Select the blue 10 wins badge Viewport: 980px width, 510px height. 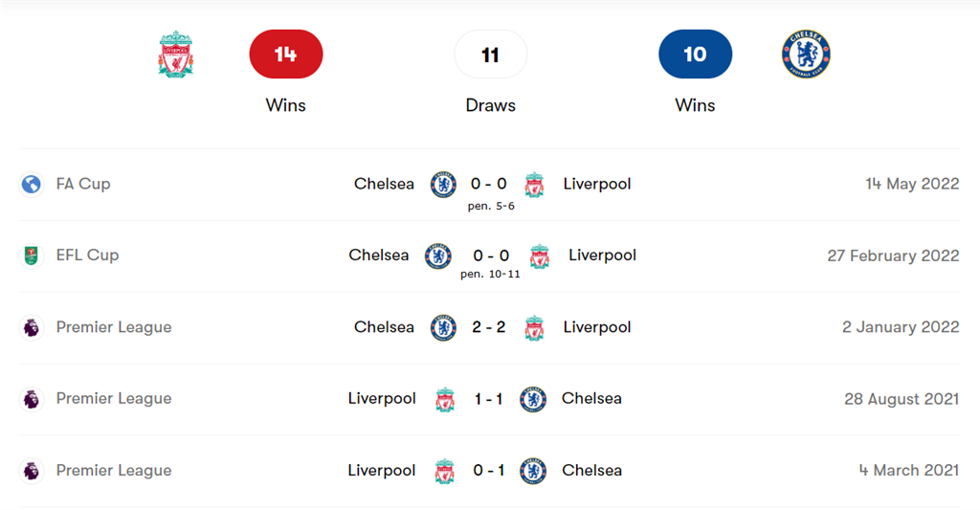click(695, 55)
